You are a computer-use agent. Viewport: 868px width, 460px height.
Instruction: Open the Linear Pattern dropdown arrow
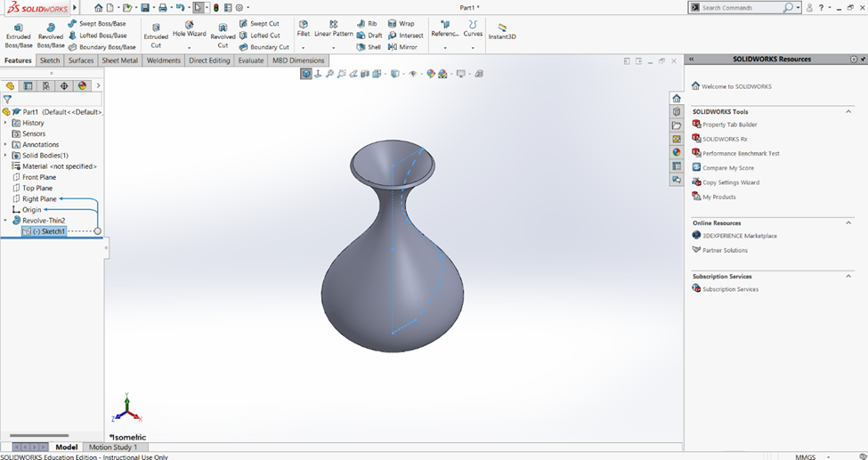333,48
